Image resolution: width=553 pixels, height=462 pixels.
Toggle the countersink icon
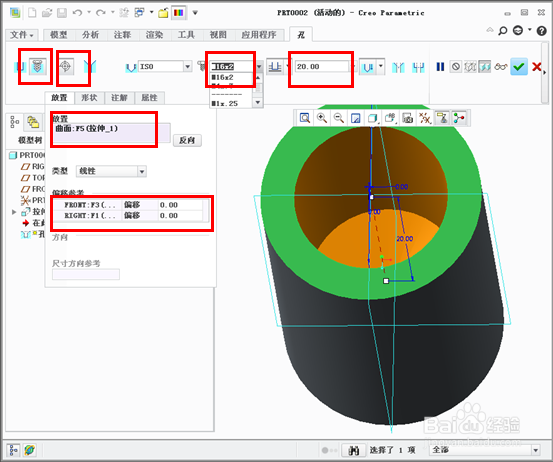399,67
